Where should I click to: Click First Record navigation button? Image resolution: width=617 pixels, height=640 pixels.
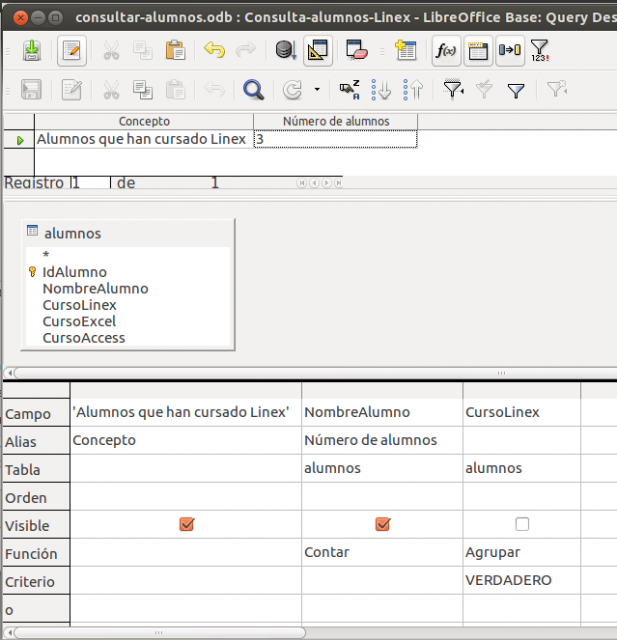(x=302, y=183)
